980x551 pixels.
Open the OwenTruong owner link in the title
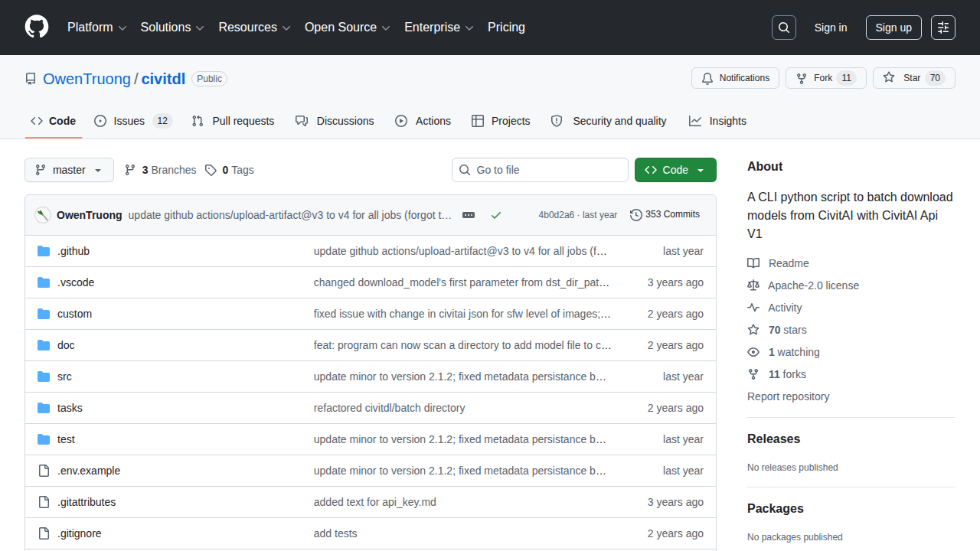pos(87,79)
